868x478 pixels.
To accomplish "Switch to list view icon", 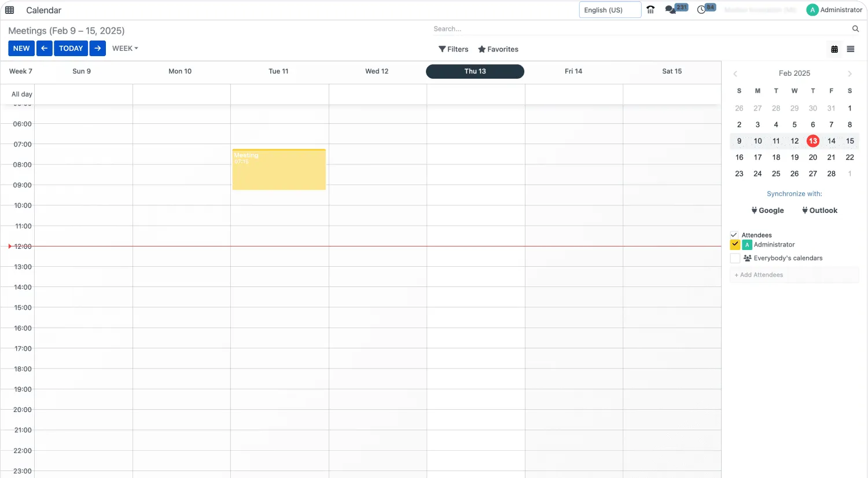I will (851, 49).
